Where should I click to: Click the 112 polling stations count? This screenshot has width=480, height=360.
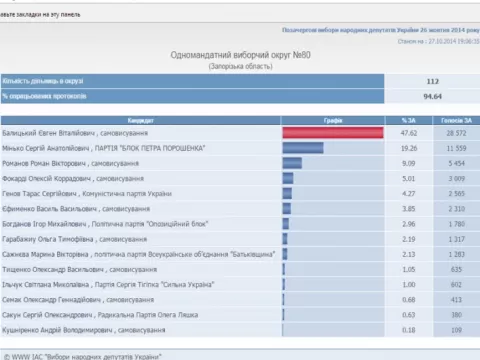pos(433,81)
